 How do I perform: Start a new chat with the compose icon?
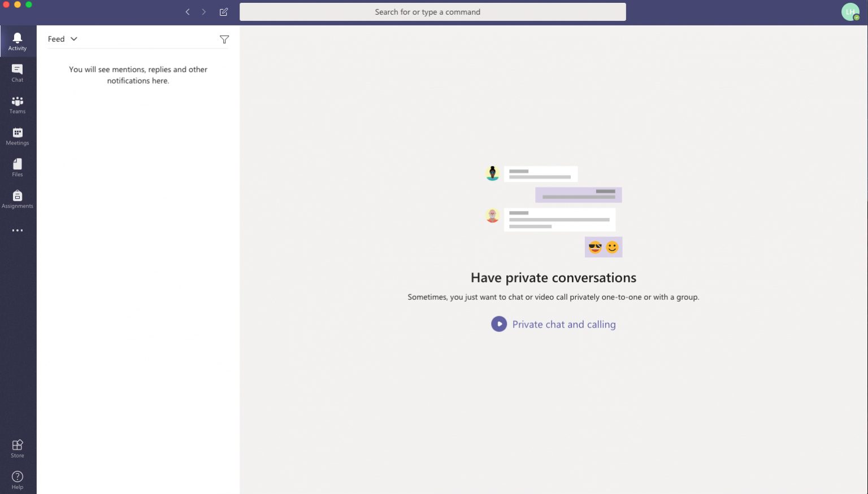(x=224, y=11)
